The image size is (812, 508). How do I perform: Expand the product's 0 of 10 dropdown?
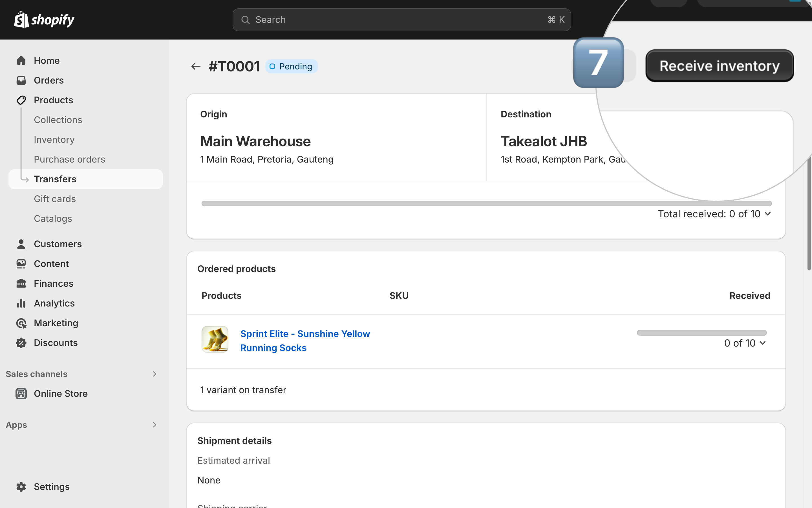pos(745,343)
